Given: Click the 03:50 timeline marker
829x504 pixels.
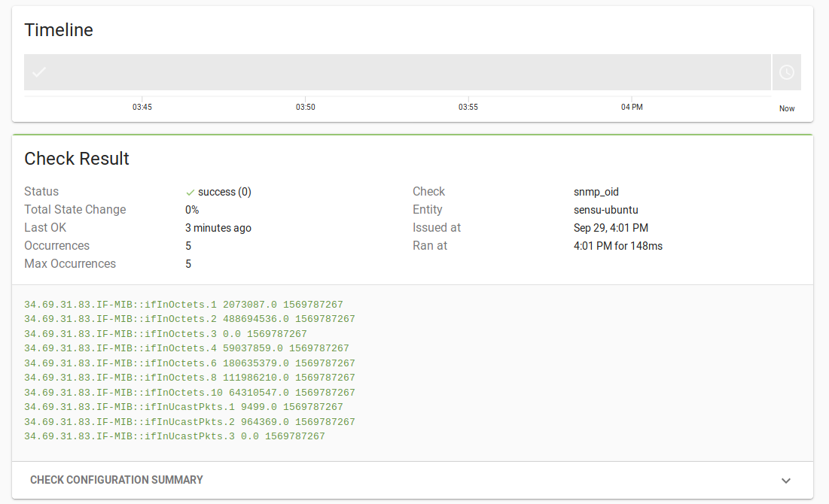Looking at the screenshot, I should pyautogui.click(x=306, y=107).
